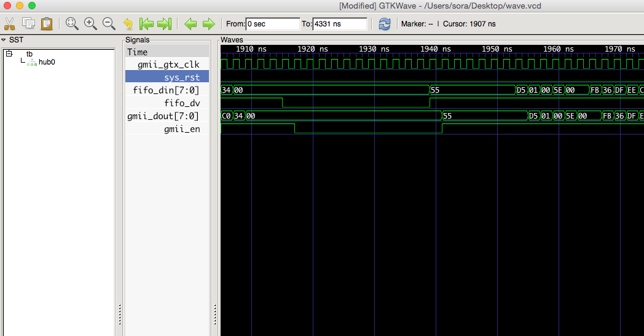This screenshot has width=644, height=336.
Task: Click the 1940 ns timeline marker
Action: tap(435, 49)
